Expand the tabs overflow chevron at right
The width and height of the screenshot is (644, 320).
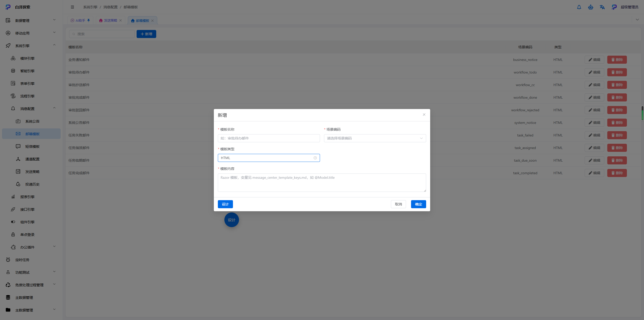[637, 20]
